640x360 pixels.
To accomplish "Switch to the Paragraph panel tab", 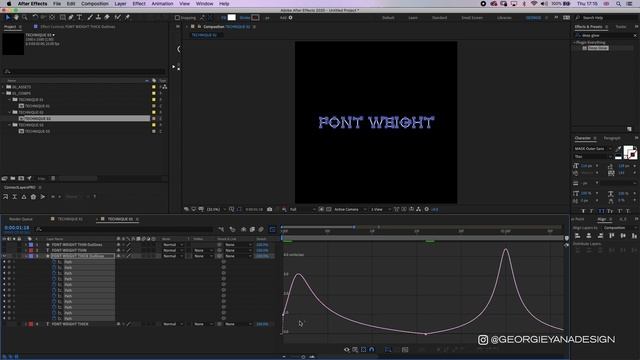I will coord(611,138).
